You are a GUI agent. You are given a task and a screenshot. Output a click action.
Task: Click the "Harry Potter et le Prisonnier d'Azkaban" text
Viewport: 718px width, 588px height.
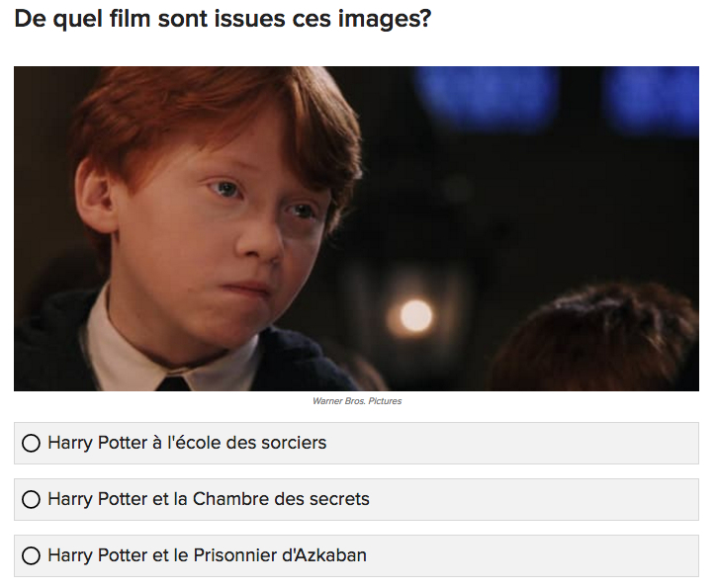pyautogui.click(x=207, y=556)
